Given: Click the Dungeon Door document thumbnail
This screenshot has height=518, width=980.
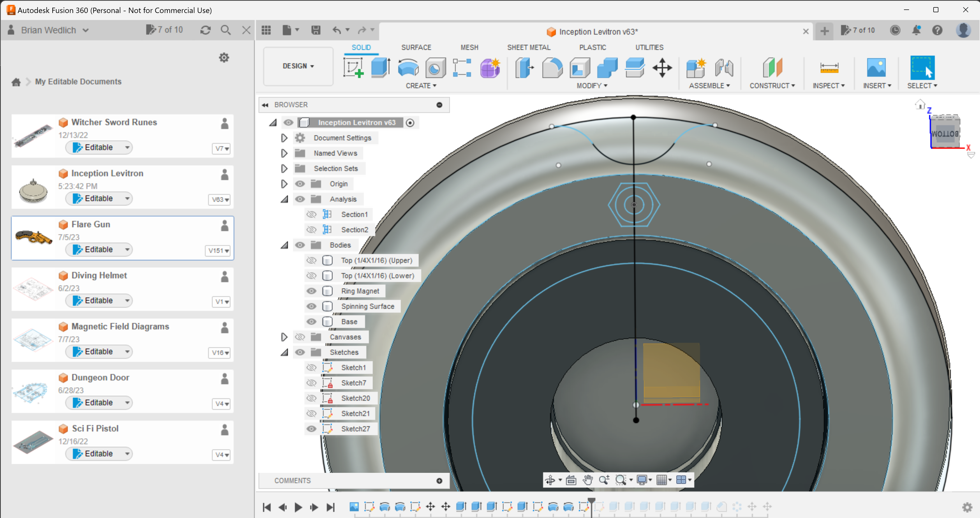Looking at the screenshot, I should coord(33,391).
